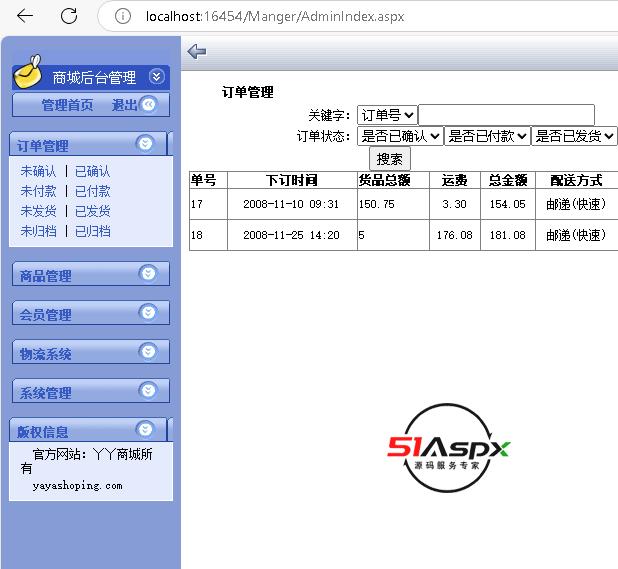Click the 181.08 total amount cell
Viewport: 618px width, 569px height.
(x=508, y=235)
